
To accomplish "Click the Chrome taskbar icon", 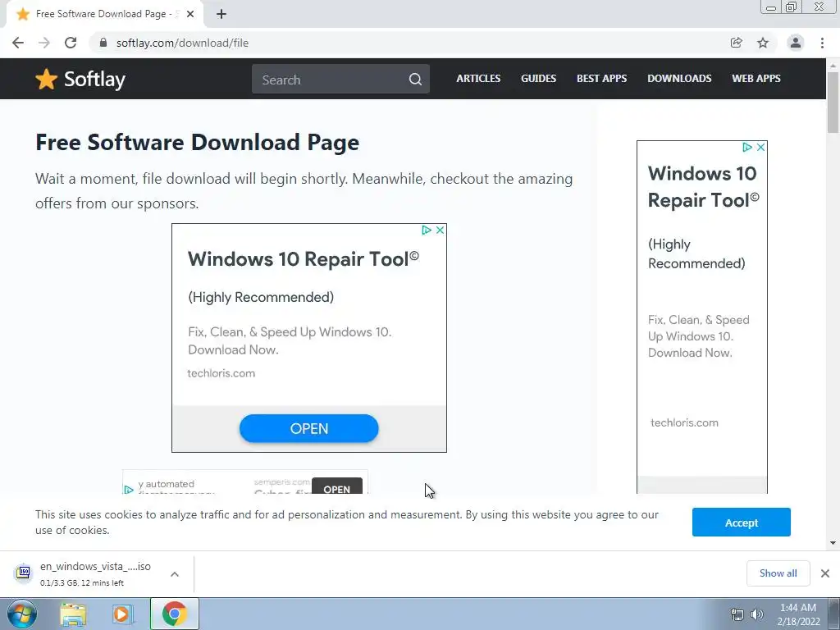I will [175, 614].
